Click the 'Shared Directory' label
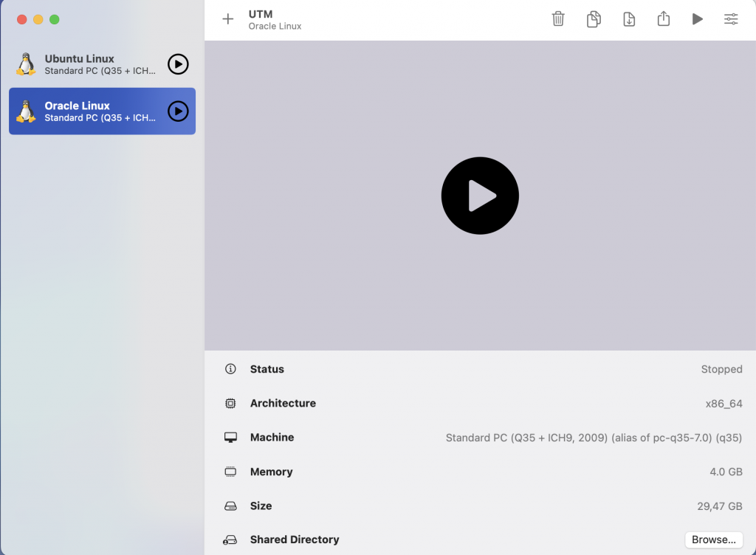The width and height of the screenshot is (756, 555). [294, 540]
